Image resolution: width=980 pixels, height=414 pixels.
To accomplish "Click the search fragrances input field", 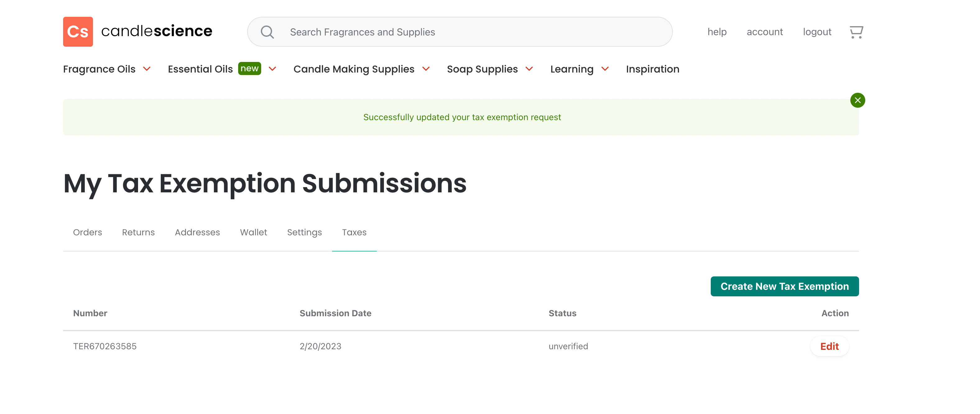I will pyautogui.click(x=456, y=32).
